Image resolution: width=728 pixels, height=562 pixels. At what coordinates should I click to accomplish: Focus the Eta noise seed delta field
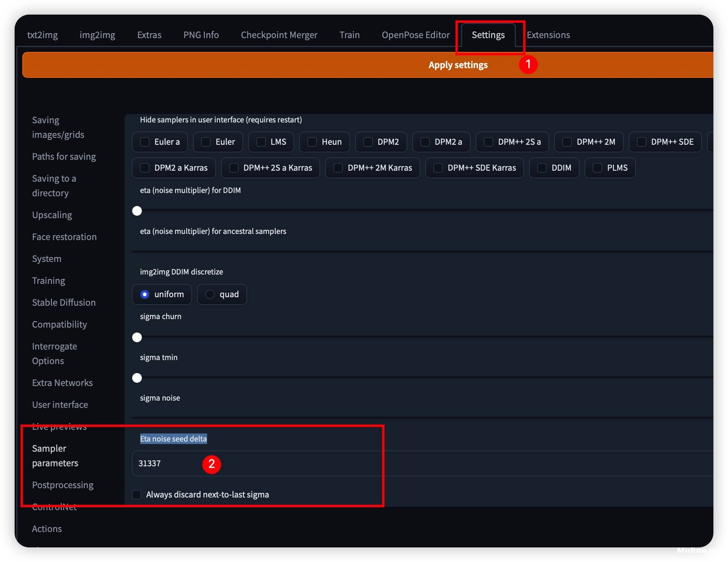[422, 463]
